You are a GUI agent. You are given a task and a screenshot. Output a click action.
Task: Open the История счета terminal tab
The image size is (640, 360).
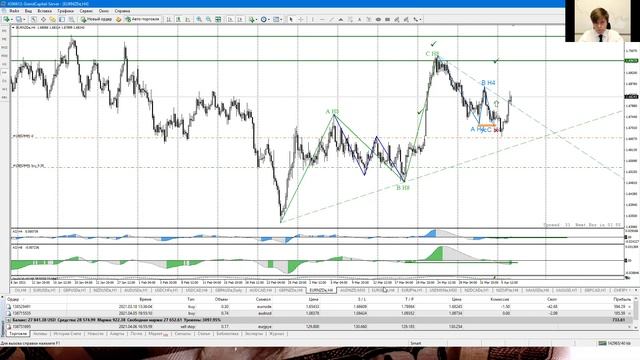click(x=67, y=334)
